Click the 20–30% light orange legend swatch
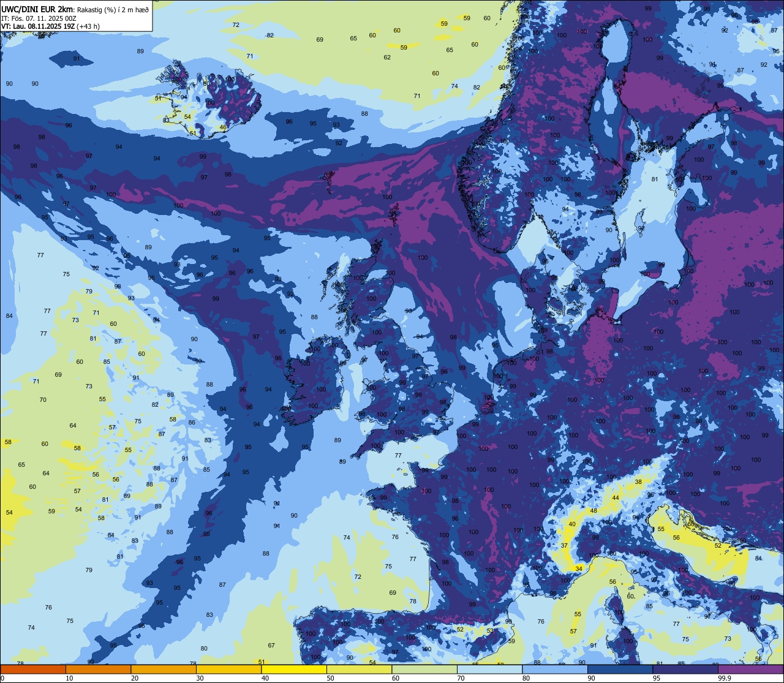Viewport: 784px width, 683px height. 164,670
